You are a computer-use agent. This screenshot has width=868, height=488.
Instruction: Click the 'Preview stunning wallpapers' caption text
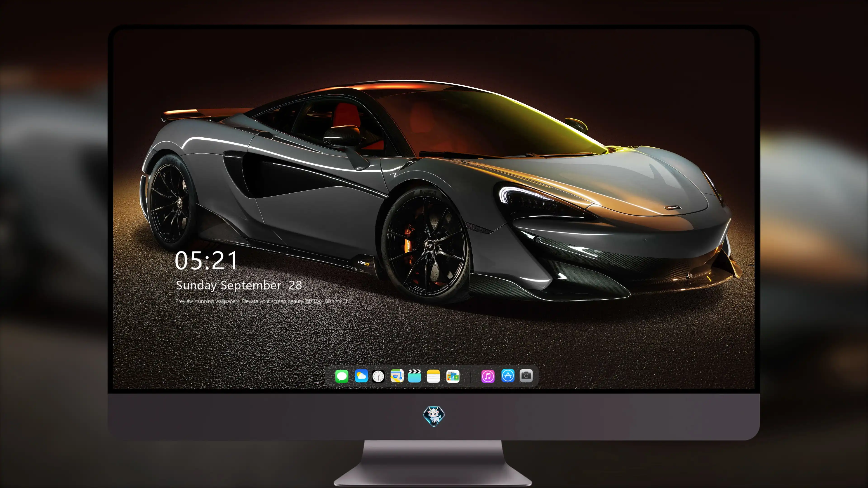tap(262, 301)
